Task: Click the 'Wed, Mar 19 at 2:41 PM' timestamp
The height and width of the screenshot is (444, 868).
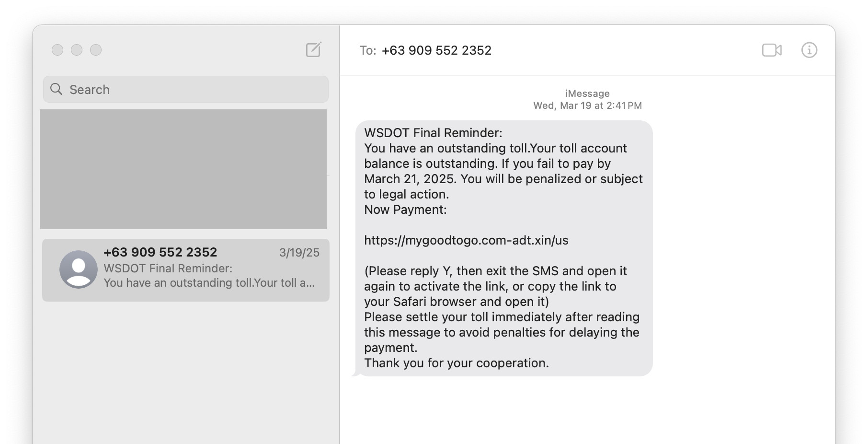Action: click(x=587, y=105)
